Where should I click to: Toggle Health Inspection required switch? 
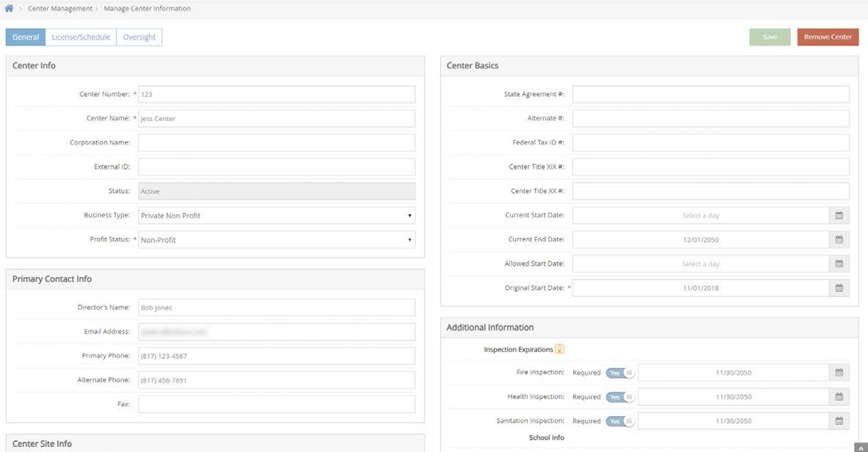(620, 397)
